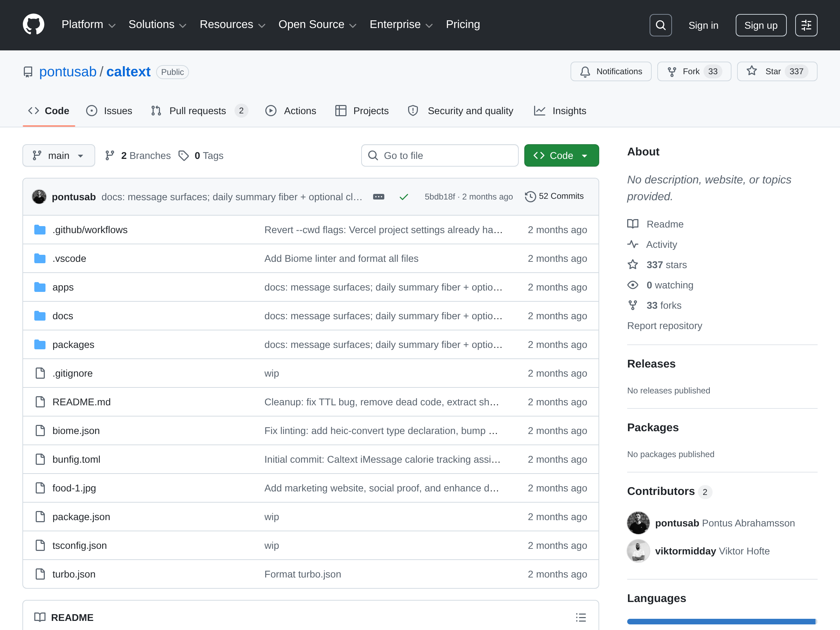Click the Notifications bell icon

pos(585,72)
